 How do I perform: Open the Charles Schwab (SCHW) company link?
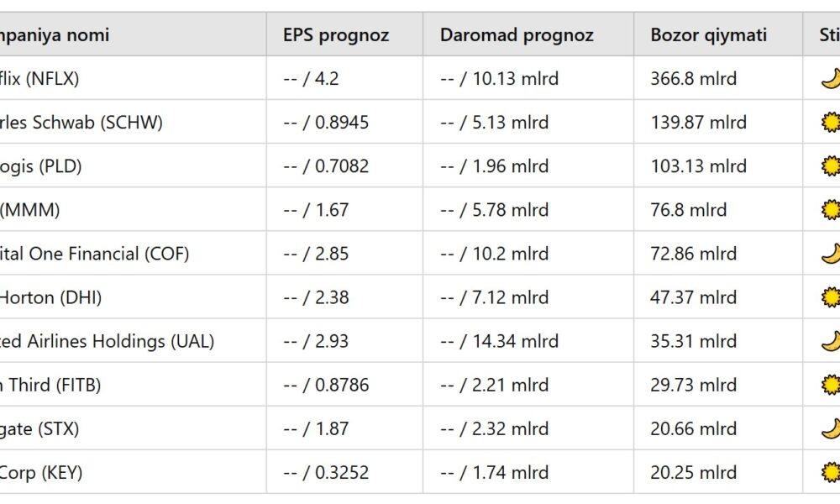[81, 123]
